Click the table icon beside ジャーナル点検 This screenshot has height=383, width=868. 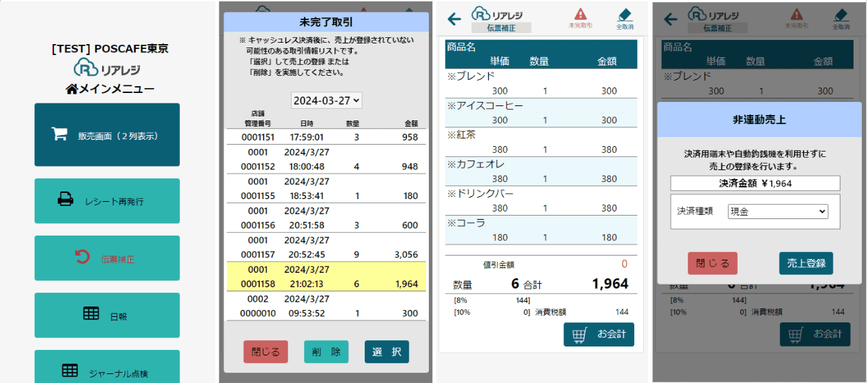point(70,371)
